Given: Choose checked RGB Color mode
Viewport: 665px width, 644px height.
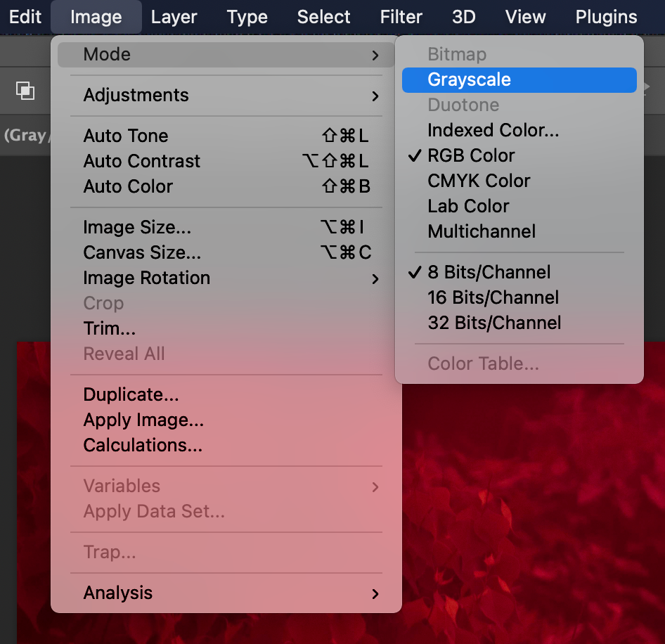Looking at the screenshot, I should (x=471, y=155).
